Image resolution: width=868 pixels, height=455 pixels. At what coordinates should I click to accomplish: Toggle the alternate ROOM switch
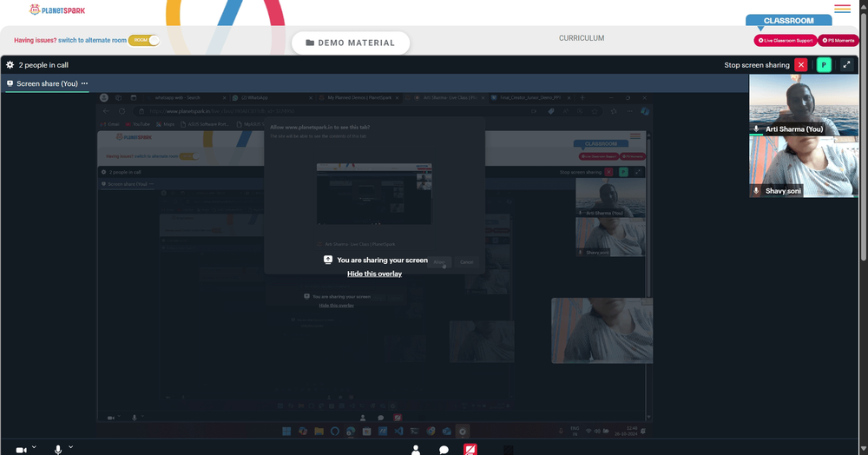[144, 40]
